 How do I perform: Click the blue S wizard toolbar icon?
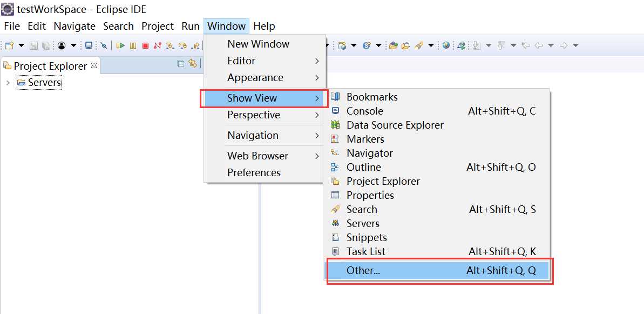pyautogui.click(x=367, y=45)
